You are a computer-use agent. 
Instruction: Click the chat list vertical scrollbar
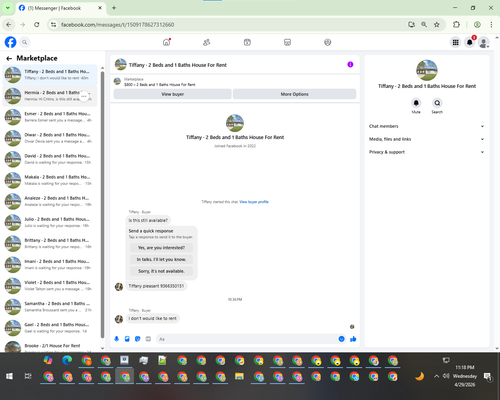coord(102,205)
